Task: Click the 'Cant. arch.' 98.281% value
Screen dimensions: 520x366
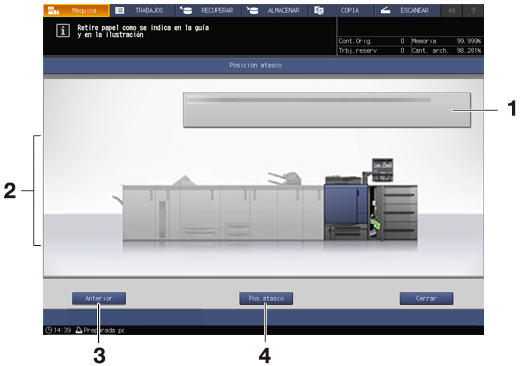Action: coord(469,51)
